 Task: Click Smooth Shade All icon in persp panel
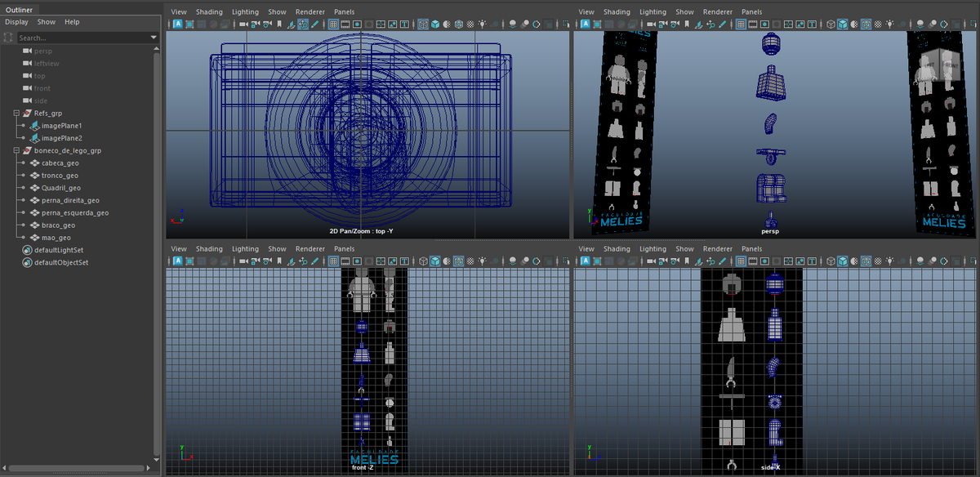[x=843, y=25]
